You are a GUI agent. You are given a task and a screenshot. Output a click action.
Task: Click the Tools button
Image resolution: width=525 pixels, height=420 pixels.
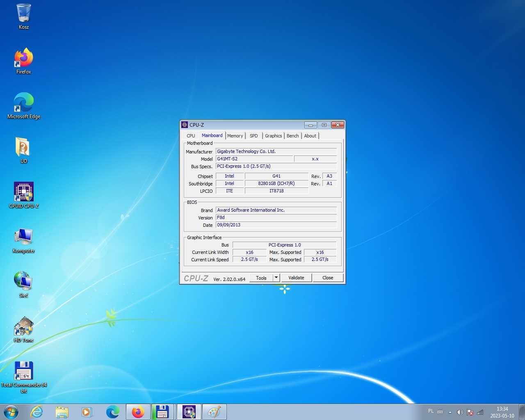261,278
